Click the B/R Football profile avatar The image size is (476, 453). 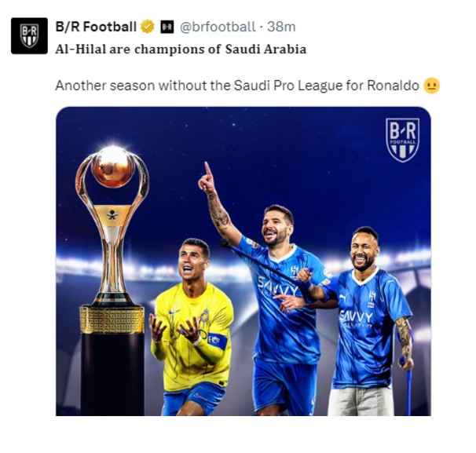click(29, 36)
